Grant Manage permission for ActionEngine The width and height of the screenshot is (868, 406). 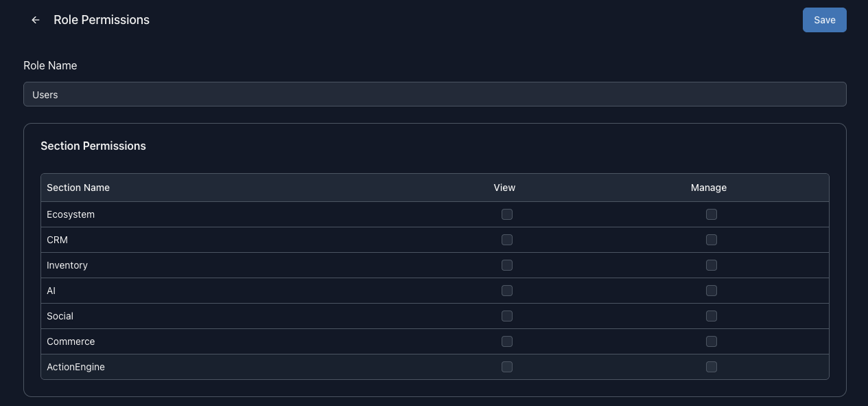pos(712,367)
